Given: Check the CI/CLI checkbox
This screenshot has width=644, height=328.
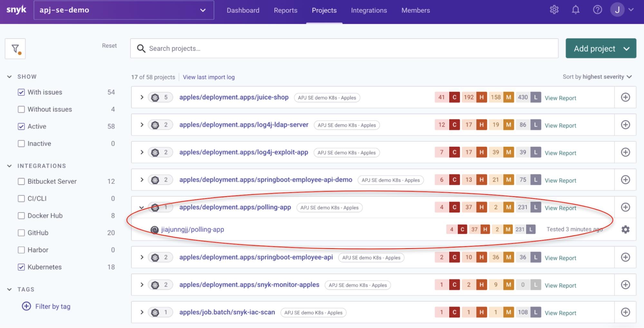Looking at the screenshot, I should coord(21,199).
